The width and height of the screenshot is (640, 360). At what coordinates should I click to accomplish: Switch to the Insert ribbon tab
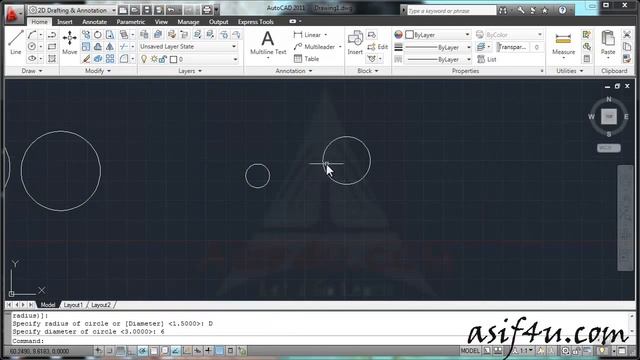64,22
